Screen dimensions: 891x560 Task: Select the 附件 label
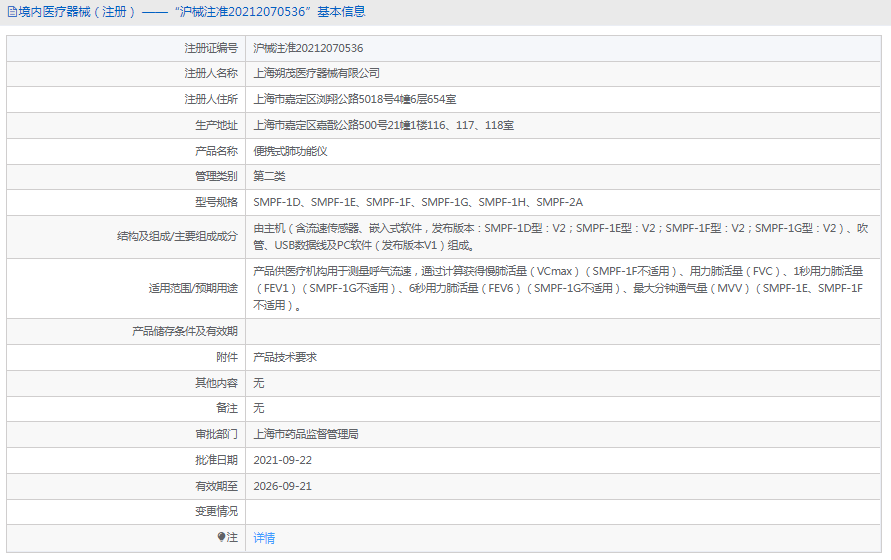coord(227,358)
